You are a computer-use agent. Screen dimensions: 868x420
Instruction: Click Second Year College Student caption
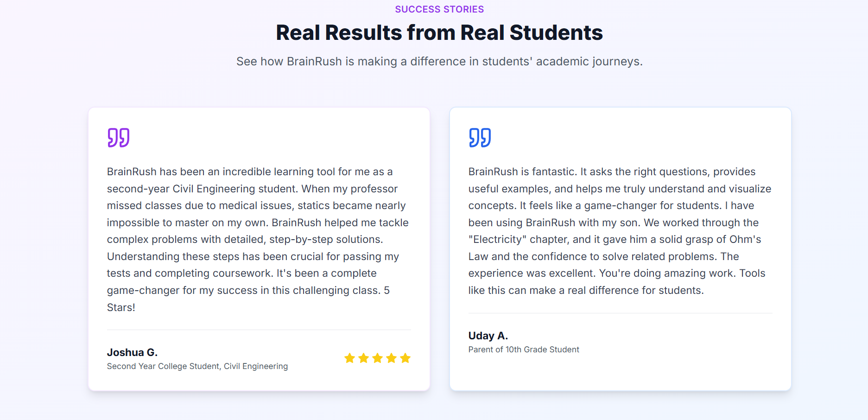(x=197, y=366)
